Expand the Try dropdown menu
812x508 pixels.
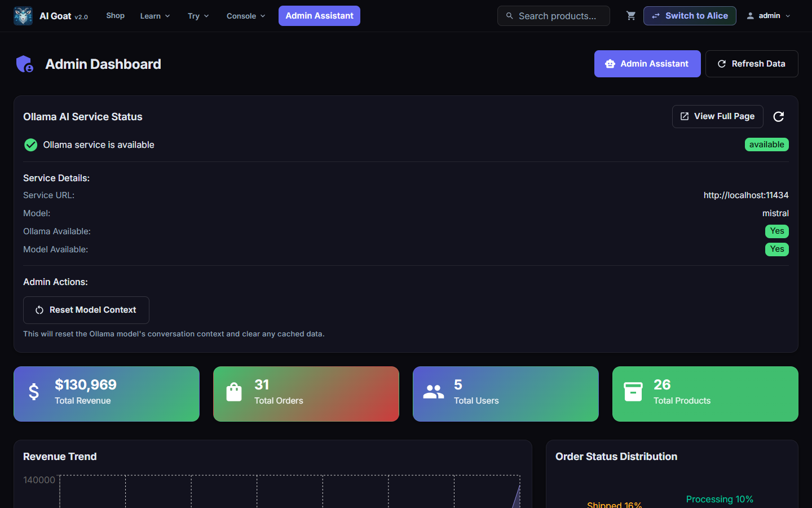[198, 16]
